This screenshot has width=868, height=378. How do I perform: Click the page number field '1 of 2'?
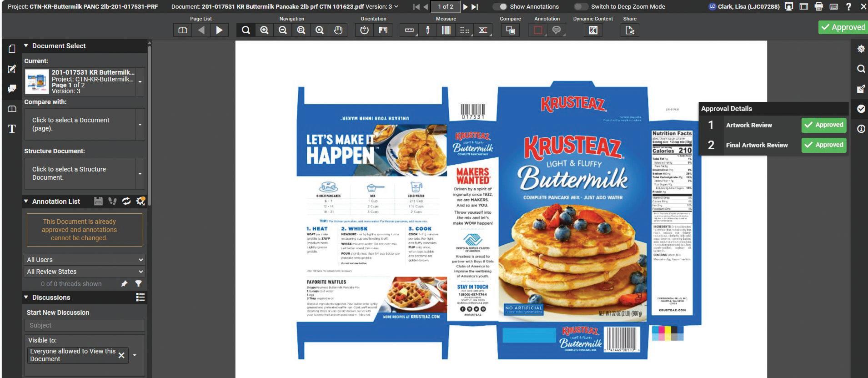coord(445,7)
